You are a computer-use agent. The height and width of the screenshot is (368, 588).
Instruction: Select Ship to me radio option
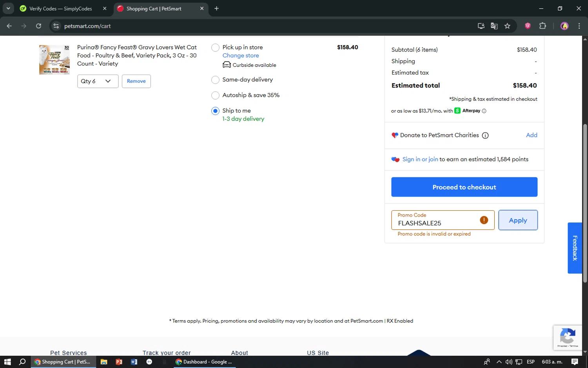click(215, 111)
